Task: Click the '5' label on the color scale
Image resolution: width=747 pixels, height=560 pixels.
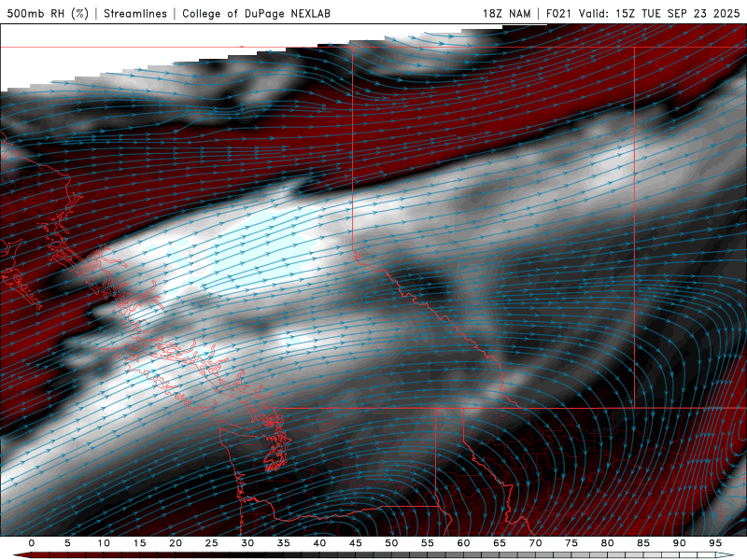Action: (x=67, y=543)
